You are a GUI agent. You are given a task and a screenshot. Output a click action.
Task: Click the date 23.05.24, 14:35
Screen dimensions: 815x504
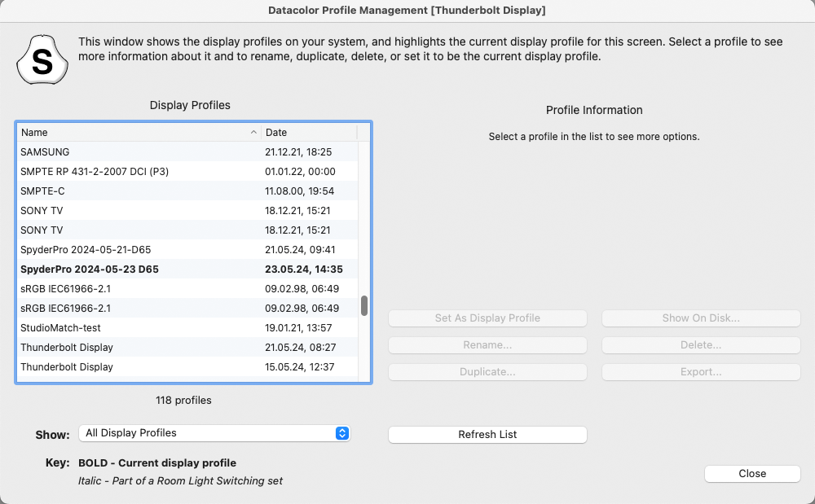tap(303, 270)
